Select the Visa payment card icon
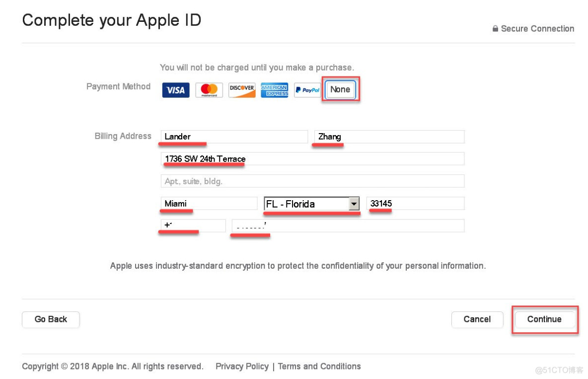Screen dimensions: 588x379 pyautogui.click(x=175, y=90)
